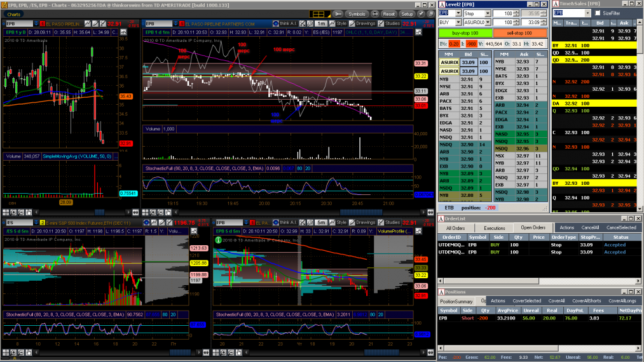Open symbol dropdown in Time&Sales window
The width and height of the screenshot is (644, 362).
click(587, 13)
